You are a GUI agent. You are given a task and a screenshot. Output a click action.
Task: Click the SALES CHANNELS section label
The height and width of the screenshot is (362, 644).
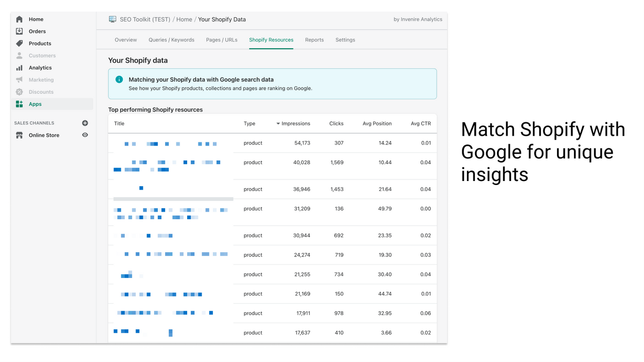34,123
